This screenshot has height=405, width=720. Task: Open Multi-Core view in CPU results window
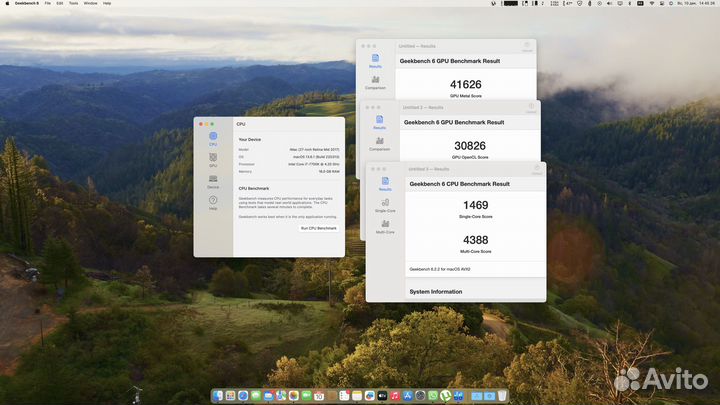click(385, 227)
